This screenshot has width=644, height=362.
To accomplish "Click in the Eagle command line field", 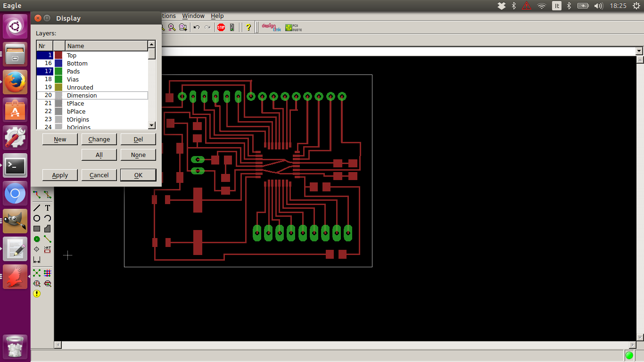I will 398,51.
